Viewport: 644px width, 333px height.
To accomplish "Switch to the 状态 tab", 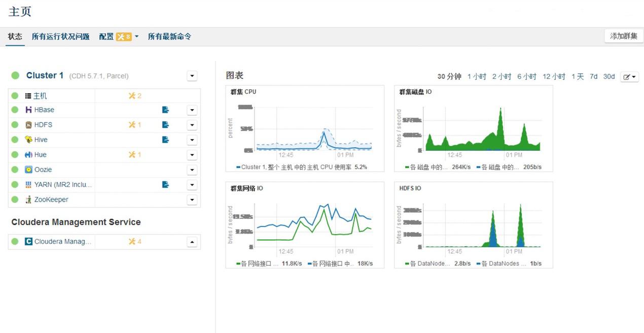I will (x=15, y=37).
